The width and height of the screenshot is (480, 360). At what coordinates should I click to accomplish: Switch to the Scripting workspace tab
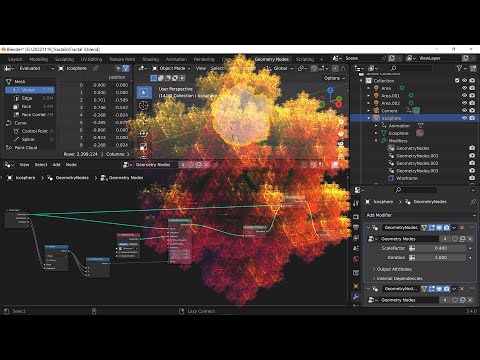(x=305, y=59)
